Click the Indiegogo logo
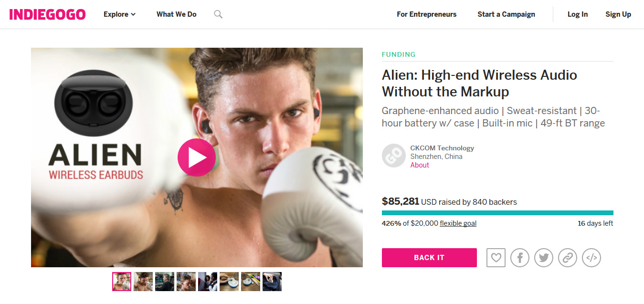Viewport: 644px width, 304px height. coord(47,14)
